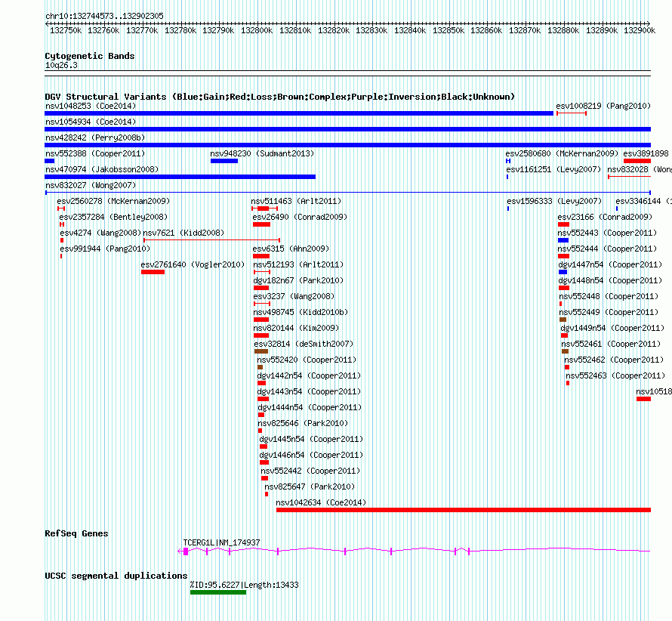
Task: Click the 132850k ruler tick label
Action: tap(449, 30)
